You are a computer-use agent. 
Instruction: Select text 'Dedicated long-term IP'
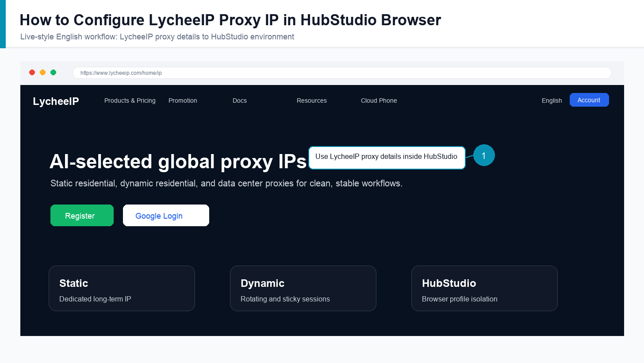[x=95, y=299]
